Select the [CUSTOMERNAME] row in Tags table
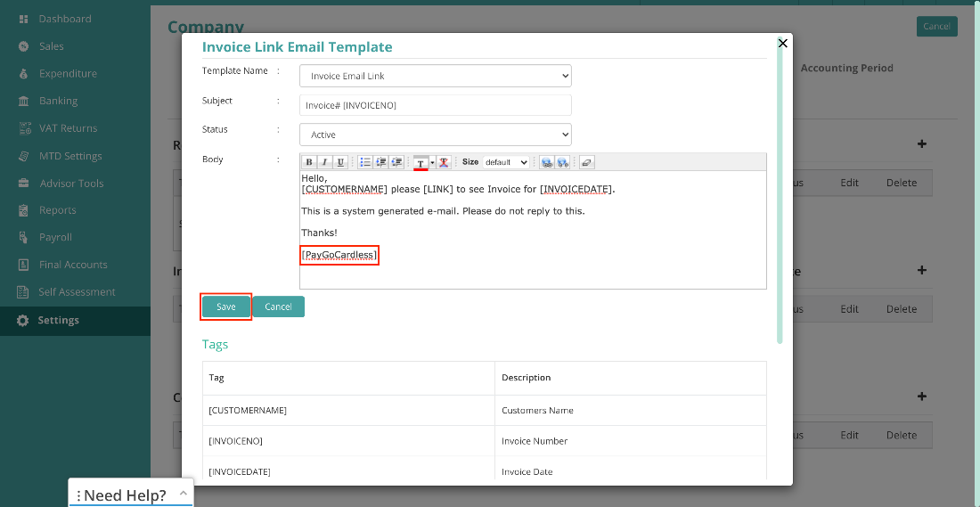The height and width of the screenshot is (507, 980). (x=485, y=411)
